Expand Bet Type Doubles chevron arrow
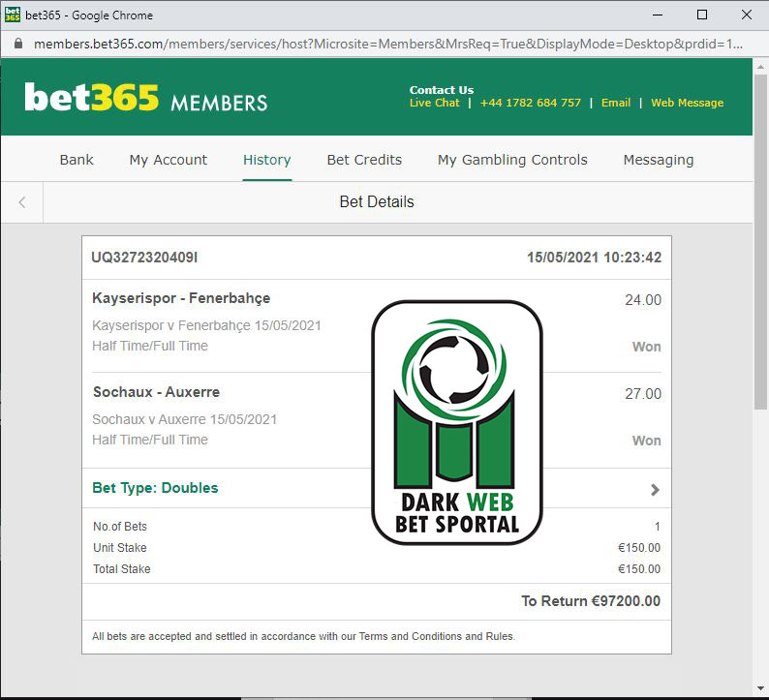Image resolution: width=769 pixels, height=700 pixels. pyautogui.click(x=655, y=489)
